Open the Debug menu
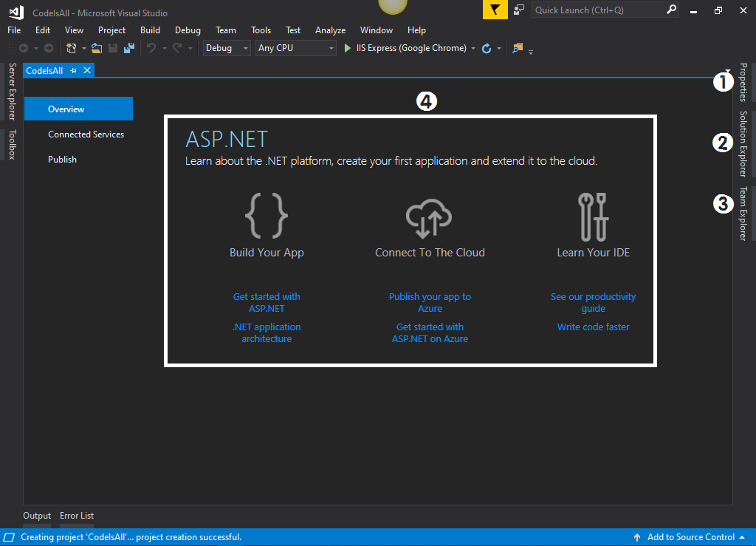 click(188, 30)
